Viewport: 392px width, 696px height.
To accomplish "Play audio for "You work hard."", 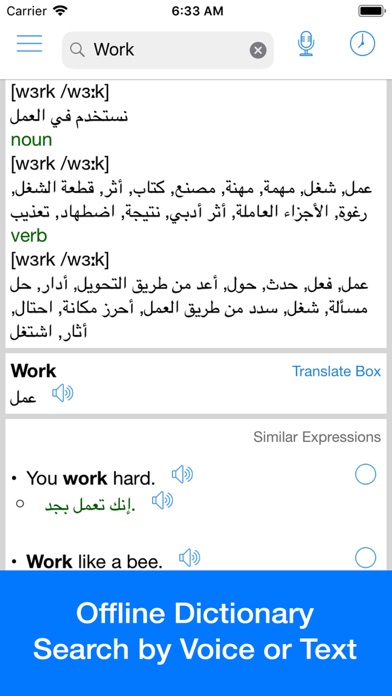I will pyautogui.click(x=182, y=475).
